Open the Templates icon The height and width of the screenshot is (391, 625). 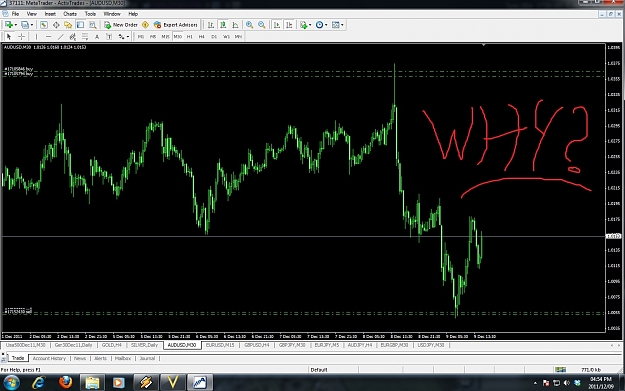pos(336,25)
